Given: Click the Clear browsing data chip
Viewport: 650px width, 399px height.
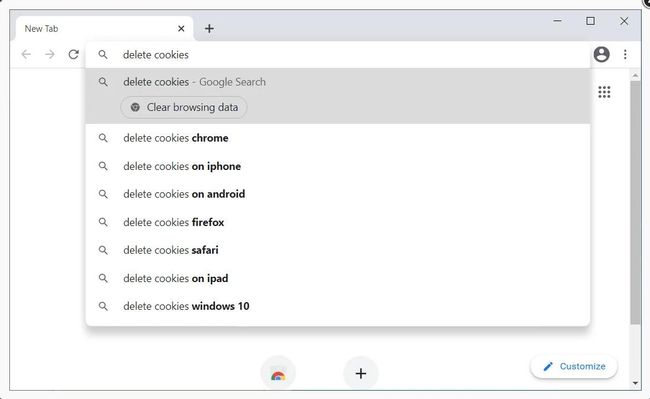Looking at the screenshot, I should pos(184,107).
